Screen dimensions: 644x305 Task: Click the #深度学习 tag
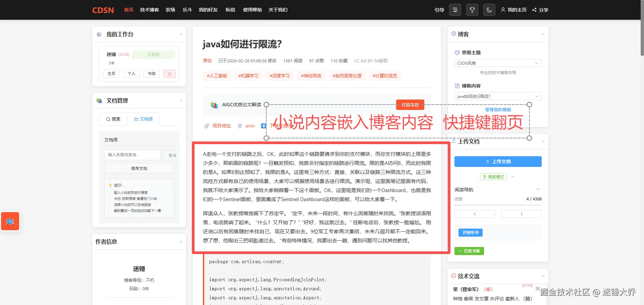[x=280, y=76]
